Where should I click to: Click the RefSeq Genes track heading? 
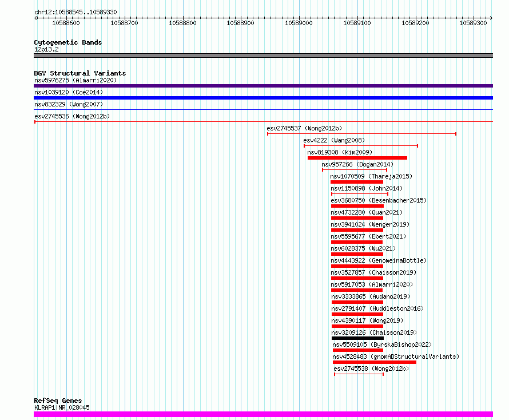(x=58, y=401)
